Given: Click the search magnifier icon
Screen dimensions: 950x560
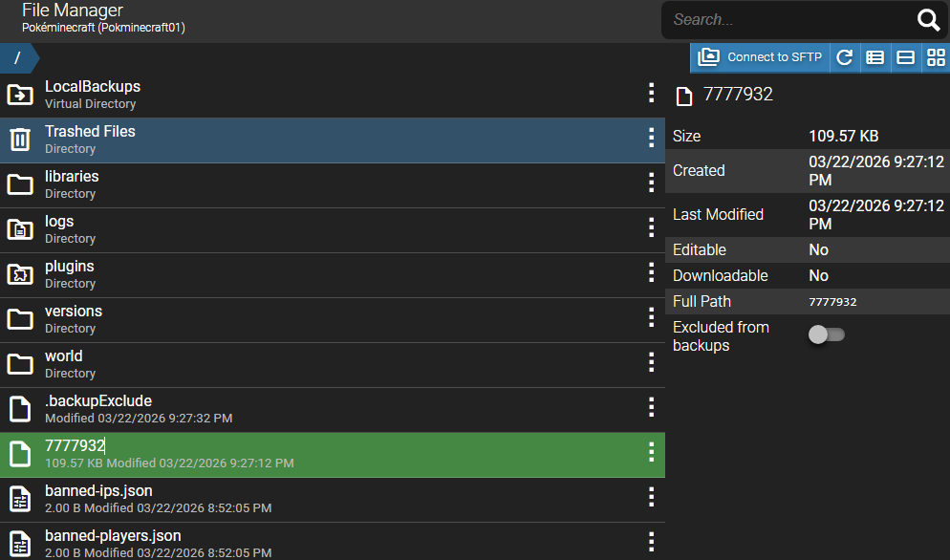Looking at the screenshot, I should click(928, 20).
